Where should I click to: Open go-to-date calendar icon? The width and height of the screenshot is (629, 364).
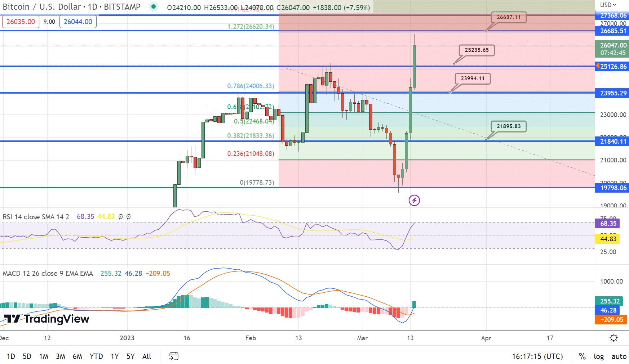174,356
